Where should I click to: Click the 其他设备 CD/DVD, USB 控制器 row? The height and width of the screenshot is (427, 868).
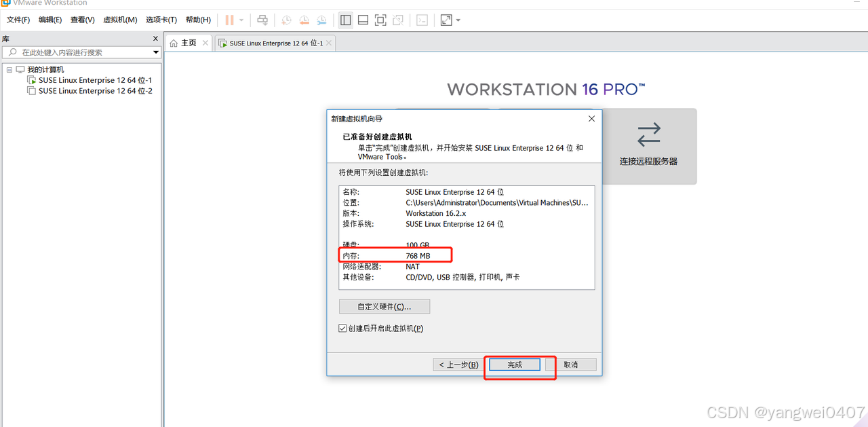pyautogui.click(x=431, y=277)
